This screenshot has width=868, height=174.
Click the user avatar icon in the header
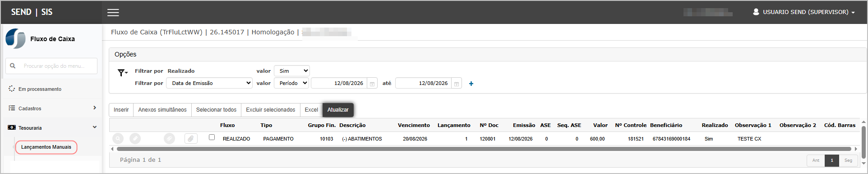click(756, 12)
